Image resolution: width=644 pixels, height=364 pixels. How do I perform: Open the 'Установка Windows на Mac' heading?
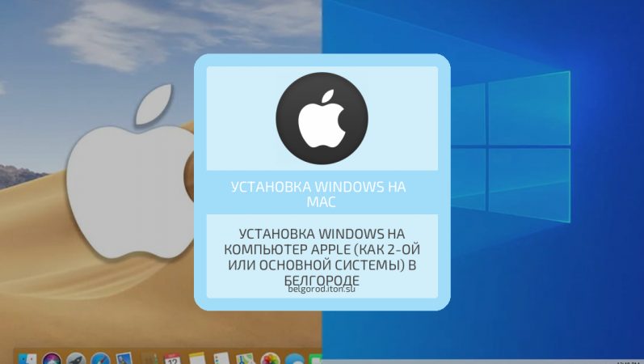pos(318,193)
